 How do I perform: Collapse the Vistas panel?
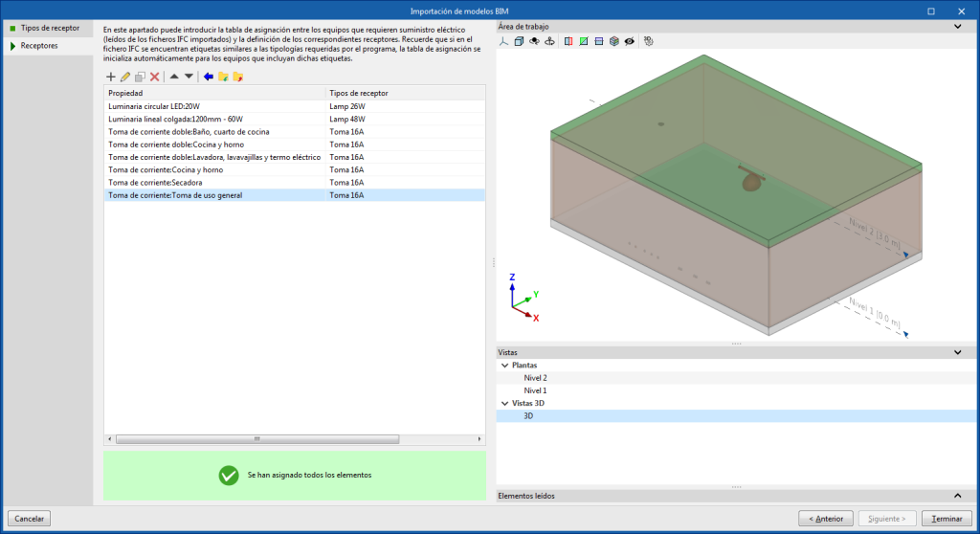[957, 353]
